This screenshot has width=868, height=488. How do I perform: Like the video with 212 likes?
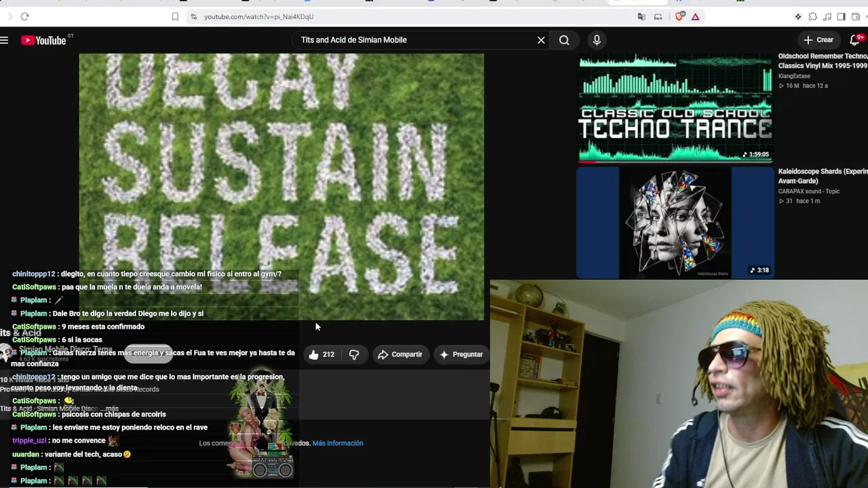[321, 354]
